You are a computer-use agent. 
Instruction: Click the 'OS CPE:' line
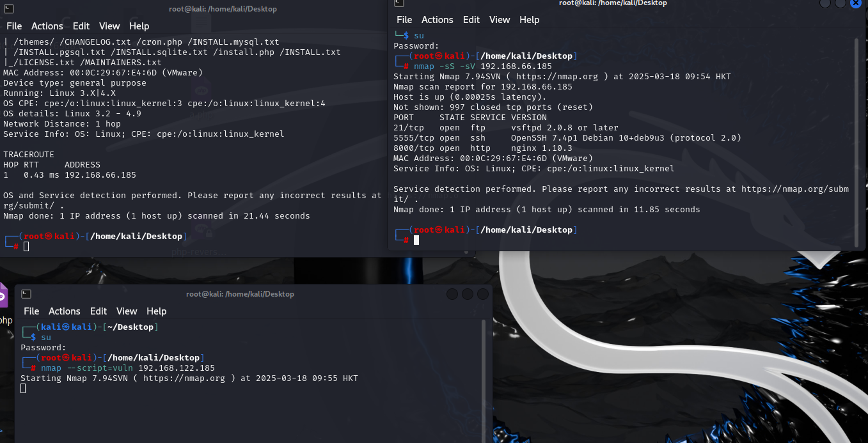(164, 104)
